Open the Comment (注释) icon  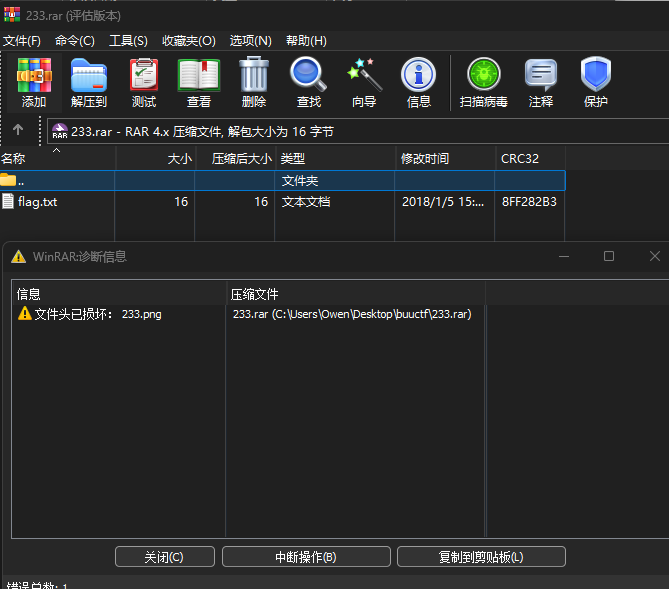tap(541, 82)
